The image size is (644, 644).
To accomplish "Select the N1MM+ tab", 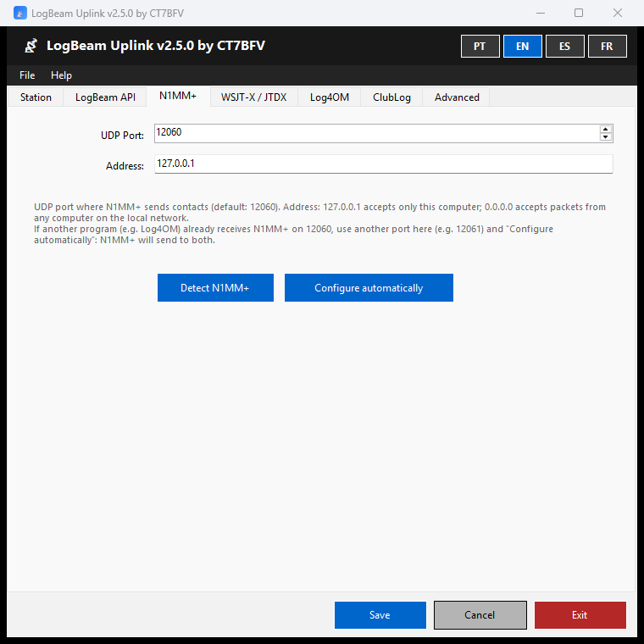I will [178, 96].
